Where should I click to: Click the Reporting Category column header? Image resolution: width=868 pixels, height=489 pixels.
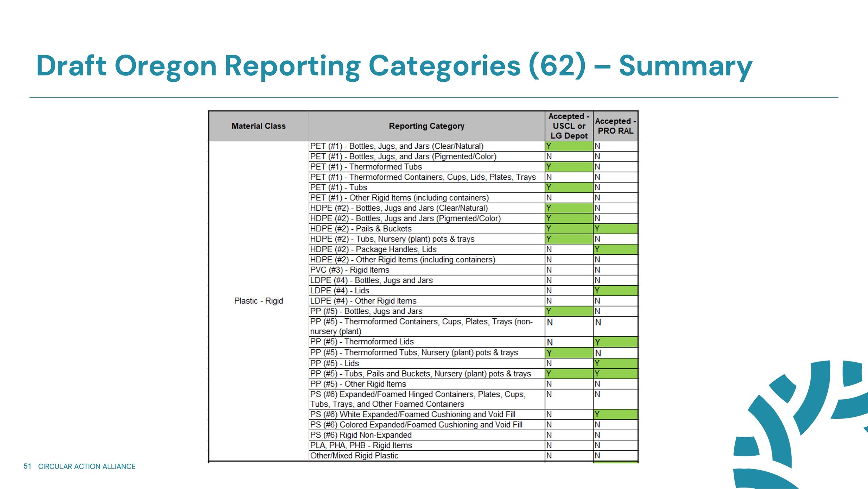tap(426, 126)
